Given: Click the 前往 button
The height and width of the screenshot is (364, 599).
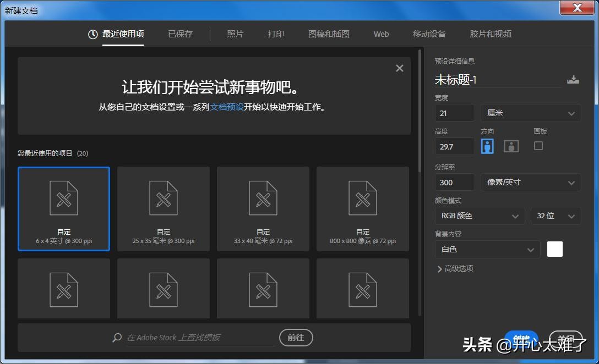Looking at the screenshot, I should pos(296,338).
